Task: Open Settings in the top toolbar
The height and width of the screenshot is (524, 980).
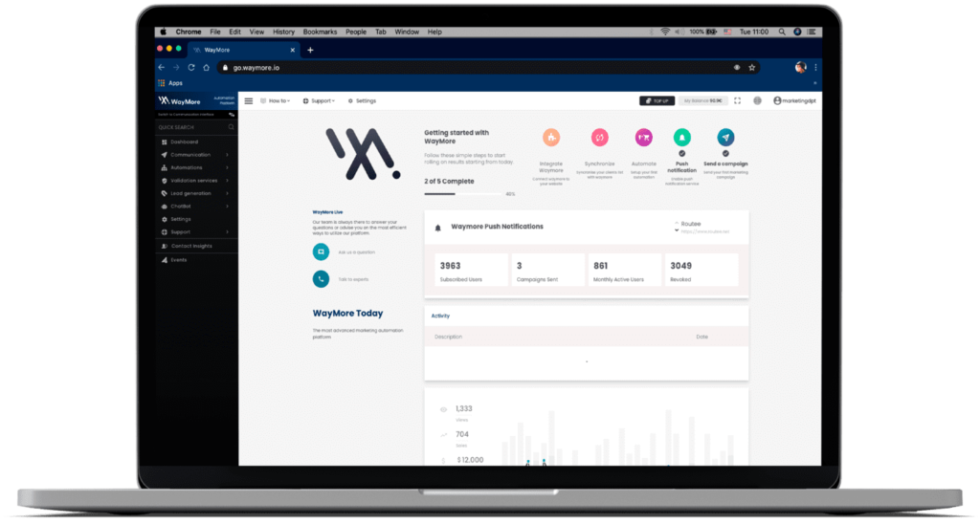Action: click(x=362, y=100)
